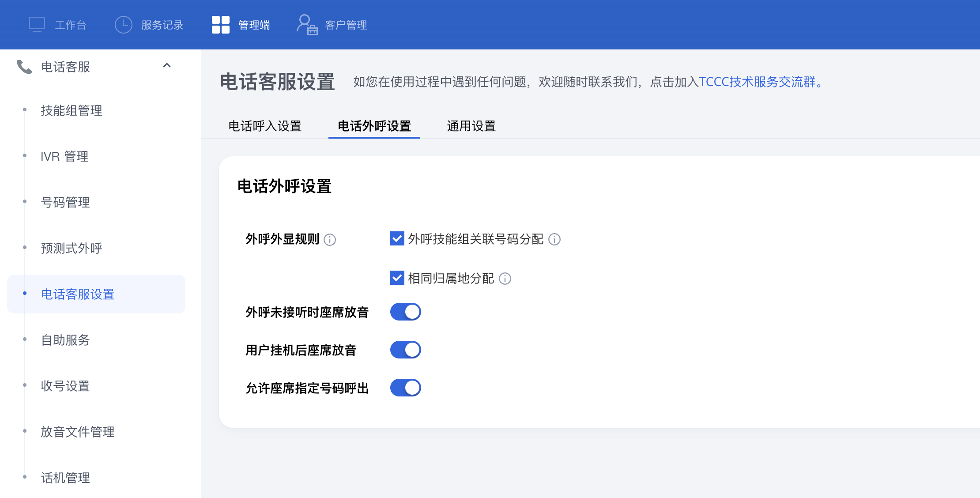Click the 客户管理 person icon
This screenshot has height=498, width=980.
[307, 25]
